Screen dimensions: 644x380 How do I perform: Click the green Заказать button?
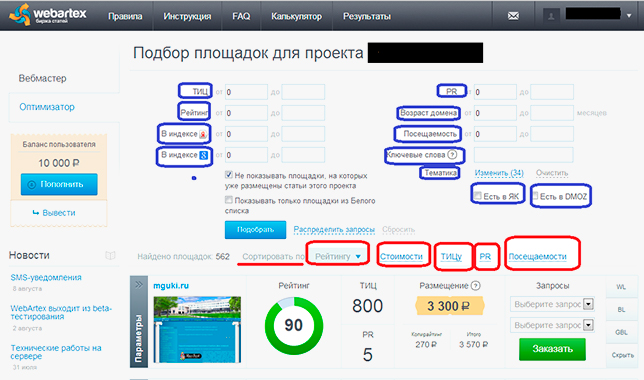(x=552, y=349)
